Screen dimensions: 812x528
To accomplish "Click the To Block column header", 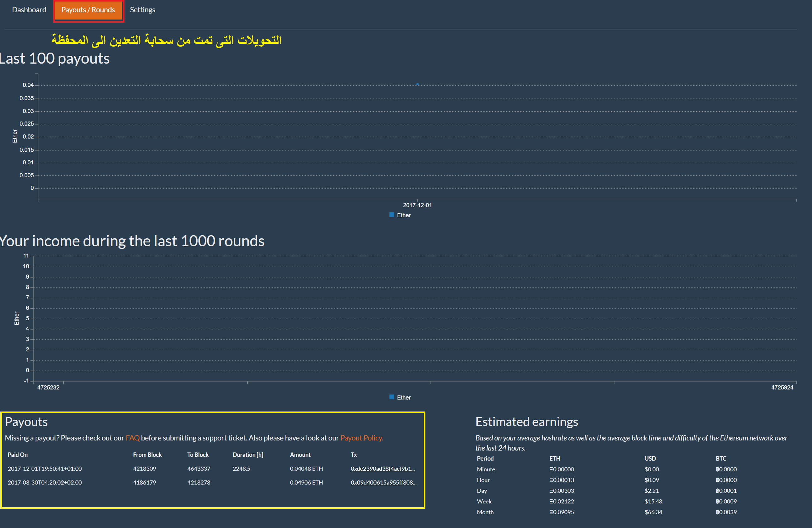I will 198,455.
